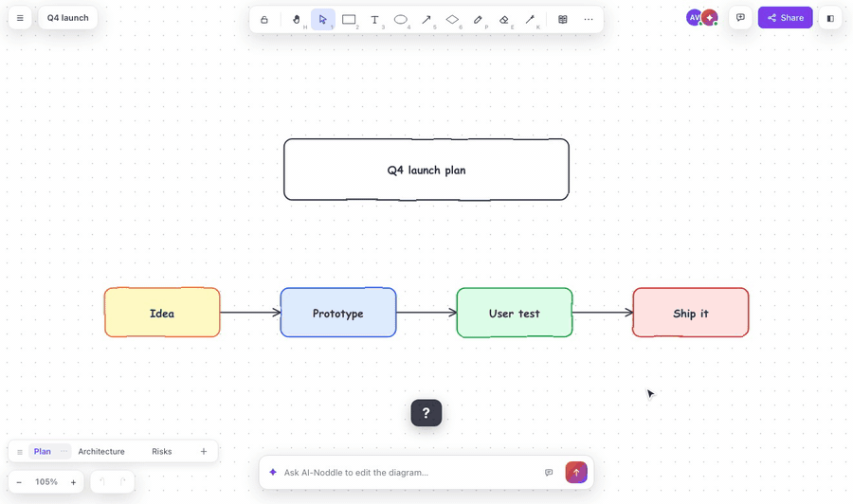Open the chat history icon in prompt bar
This screenshot has height=504, width=853.
click(x=549, y=473)
